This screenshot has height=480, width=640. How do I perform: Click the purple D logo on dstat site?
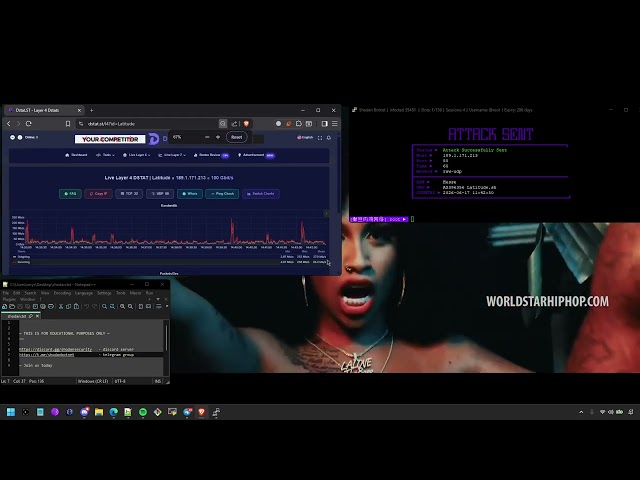153,139
